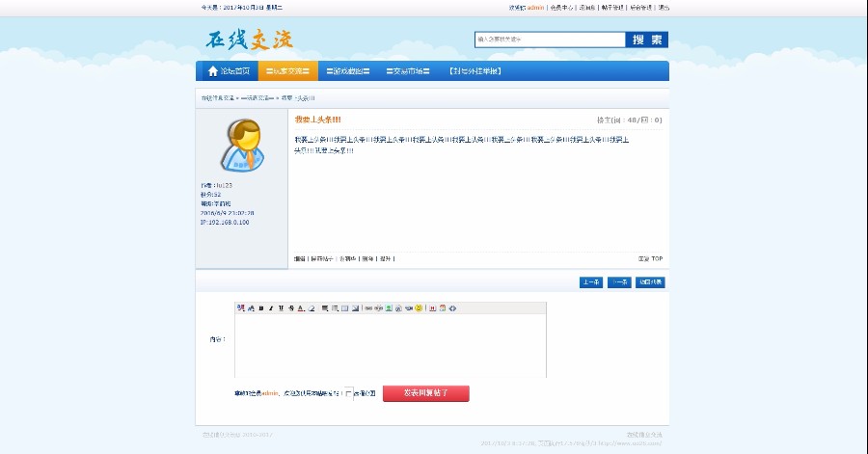Click the third action link under post
868x454 pixels.
(347, 258)
